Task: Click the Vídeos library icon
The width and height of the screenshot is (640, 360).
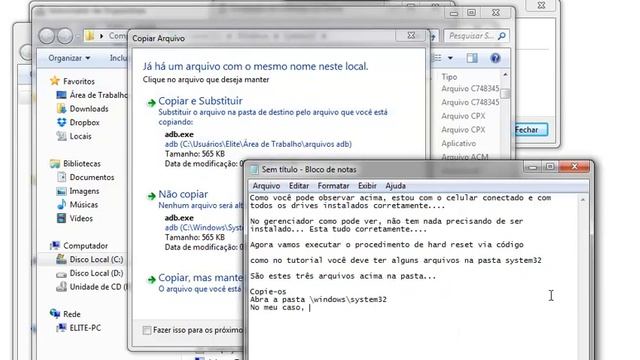Action: pyautogui.click(x=62, y=218)
